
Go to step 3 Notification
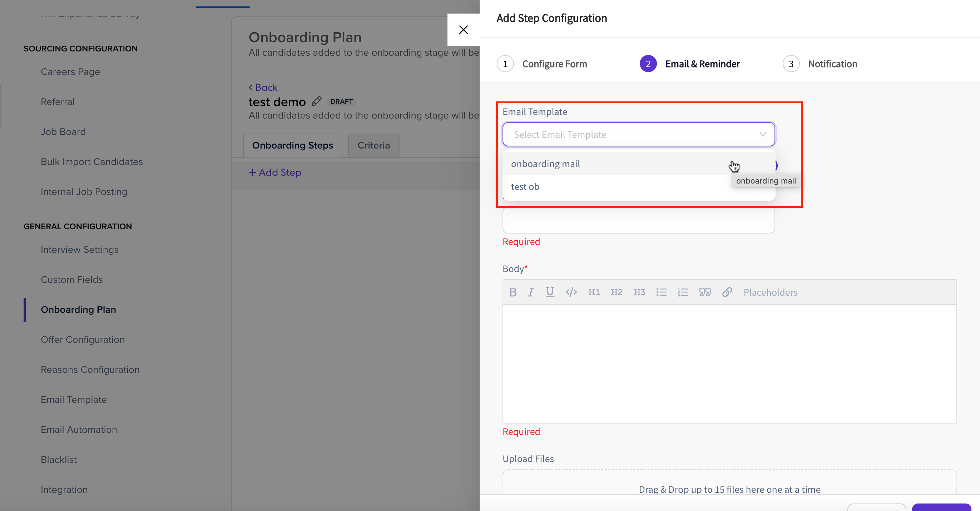click(820, 64)
